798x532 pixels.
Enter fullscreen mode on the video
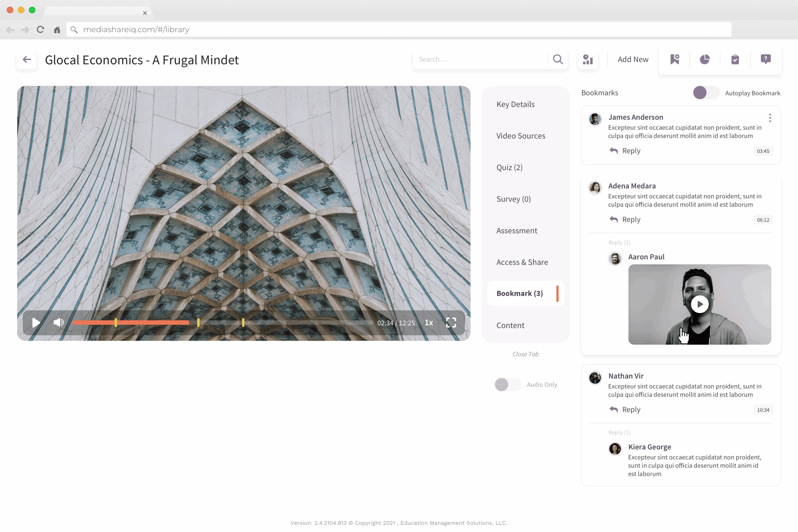pyautogui.click(x=450, y=322)
